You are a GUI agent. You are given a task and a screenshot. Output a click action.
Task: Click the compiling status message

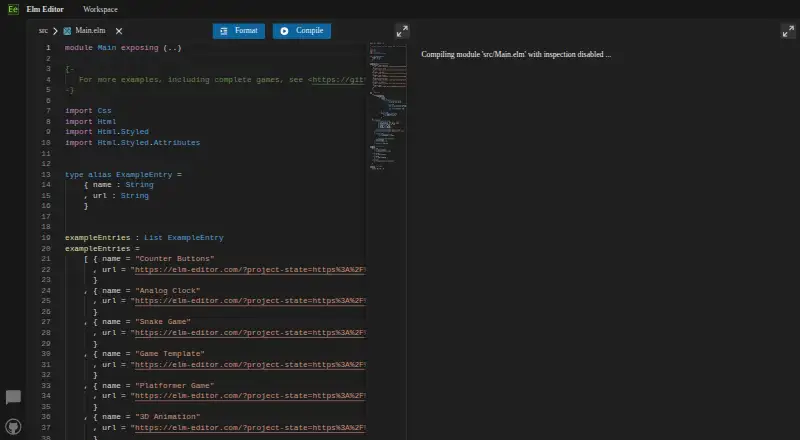point(516,54)
